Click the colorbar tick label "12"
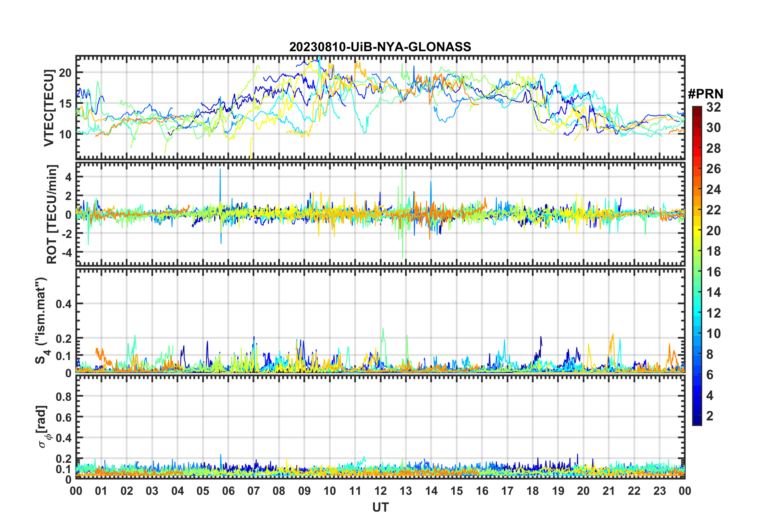This screenshot has height=532, width=761. [713, 313]
